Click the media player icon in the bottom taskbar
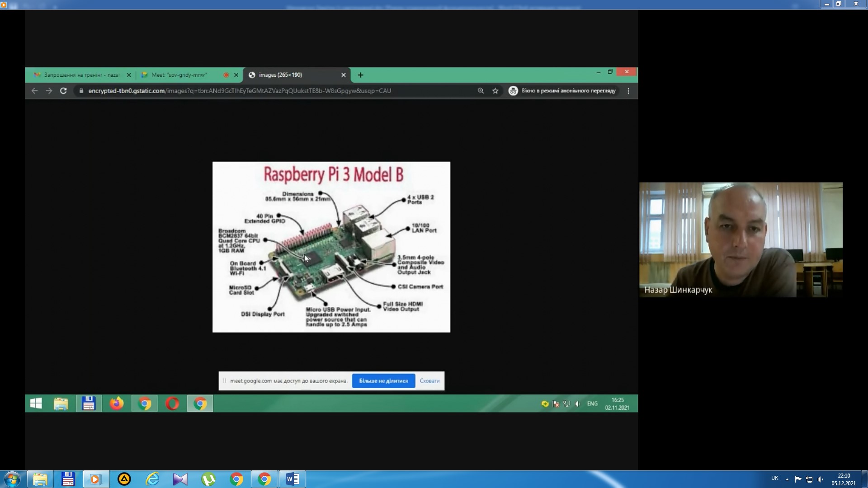Screen dimensions: 868x488 pyautogui.click(x=96, y=479)
